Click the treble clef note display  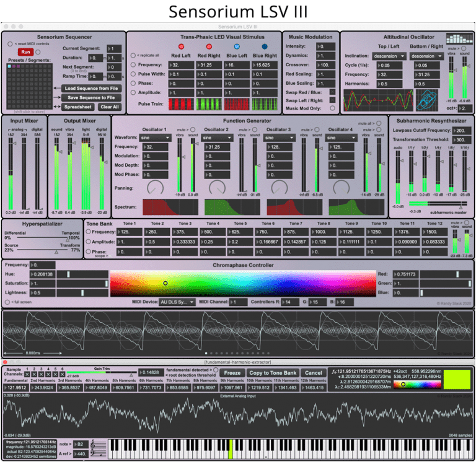click(x=97, y=447)
